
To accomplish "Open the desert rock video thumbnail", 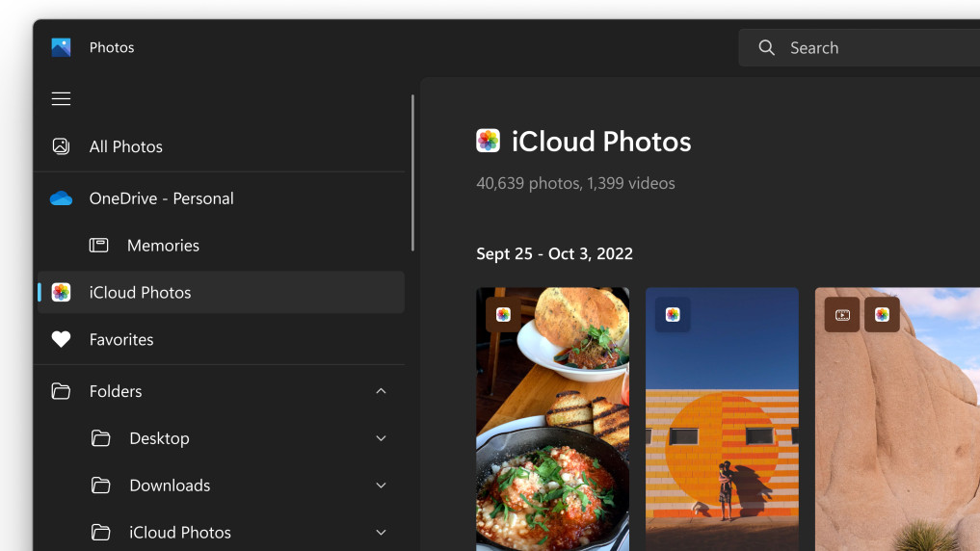I will 897,419.
